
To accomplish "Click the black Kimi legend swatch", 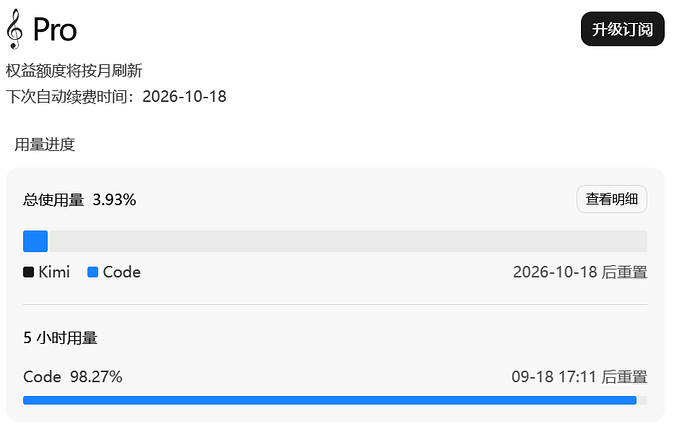I will (x=28, y=272).
